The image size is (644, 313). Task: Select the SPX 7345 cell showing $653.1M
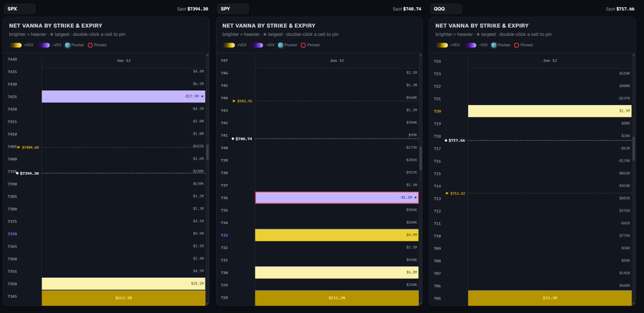pyautogui.click(x=123, y=297)
